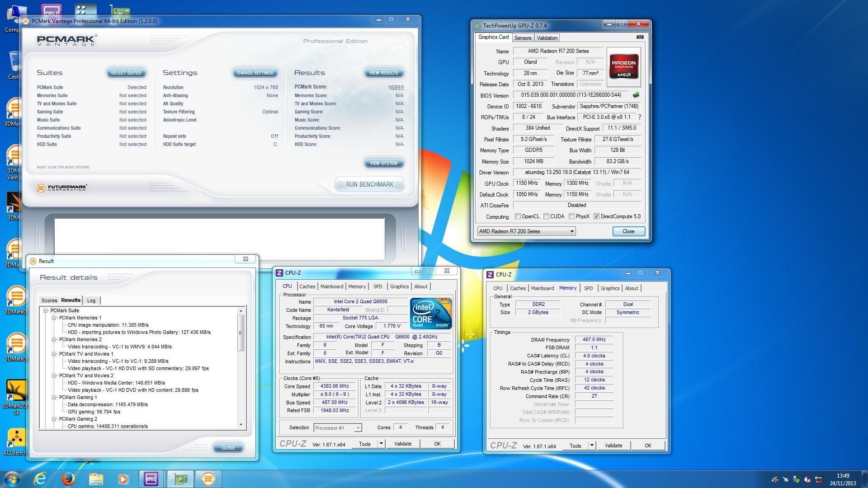
Task: Click the CLOSE button in Result window
Action: pos(228,448)
